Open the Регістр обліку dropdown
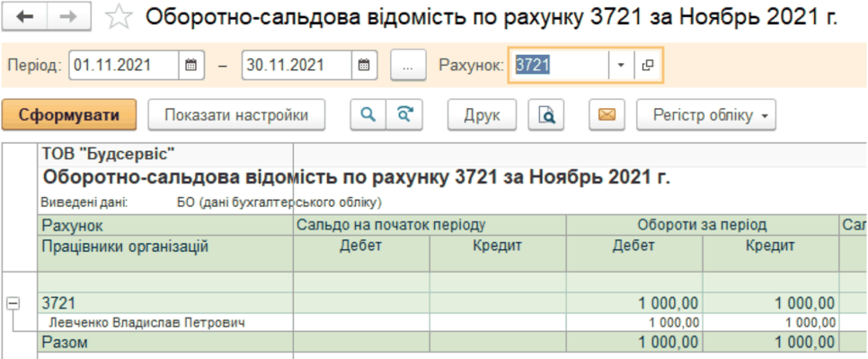The width and height of the screenshot is (868, 359). [706, 114]
